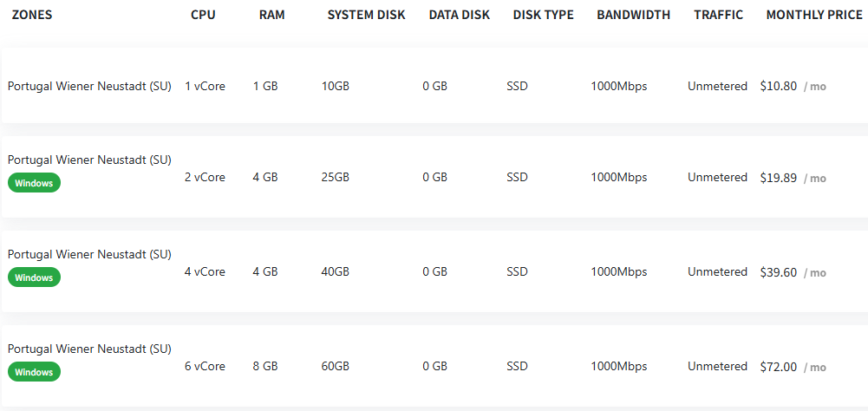Click the $19.89 monthly price

(779, 178)
